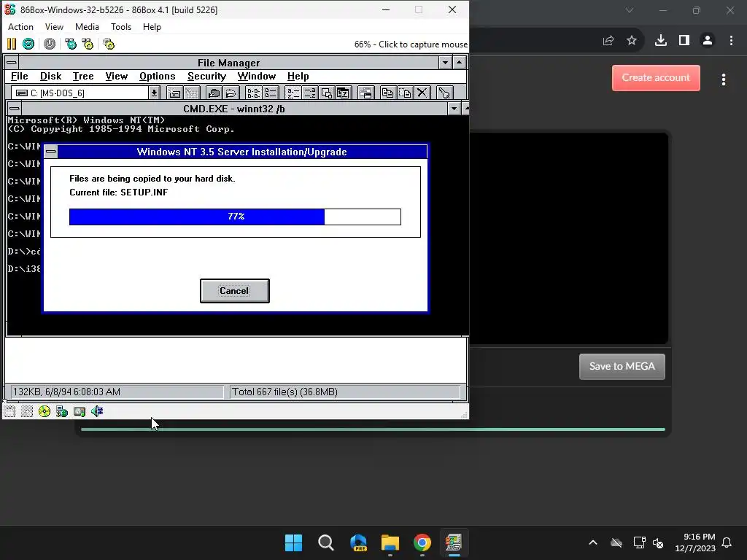The width and height of the screenshot is (747, 560).
Task: Click the Disconnect Network Drive toolbar icon
Action: point(191,93)
